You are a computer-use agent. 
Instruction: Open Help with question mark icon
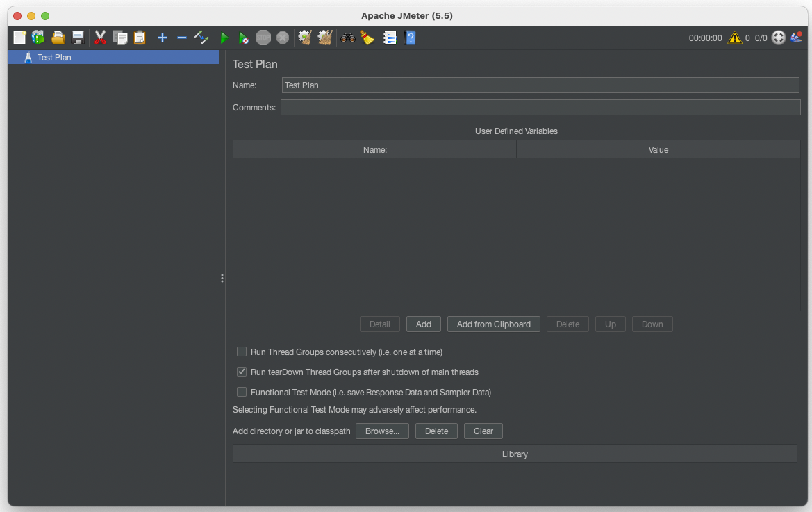coord(410,38)
